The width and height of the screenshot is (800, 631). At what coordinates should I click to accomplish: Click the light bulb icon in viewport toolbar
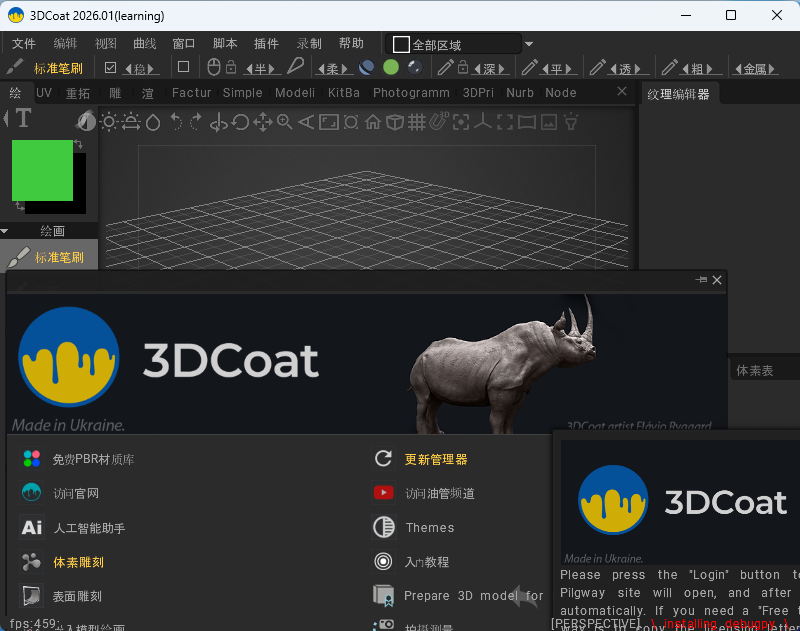[571, 122]
